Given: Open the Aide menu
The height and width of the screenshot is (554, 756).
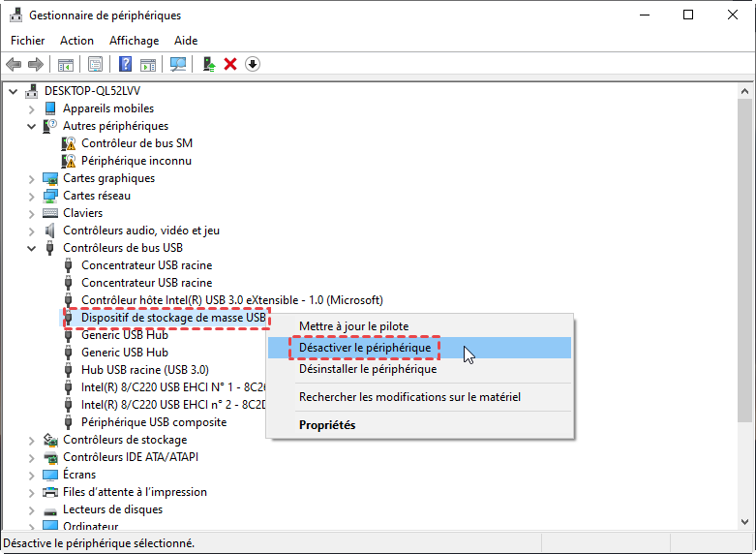Looking at the screenshot, I should point(186,41).
